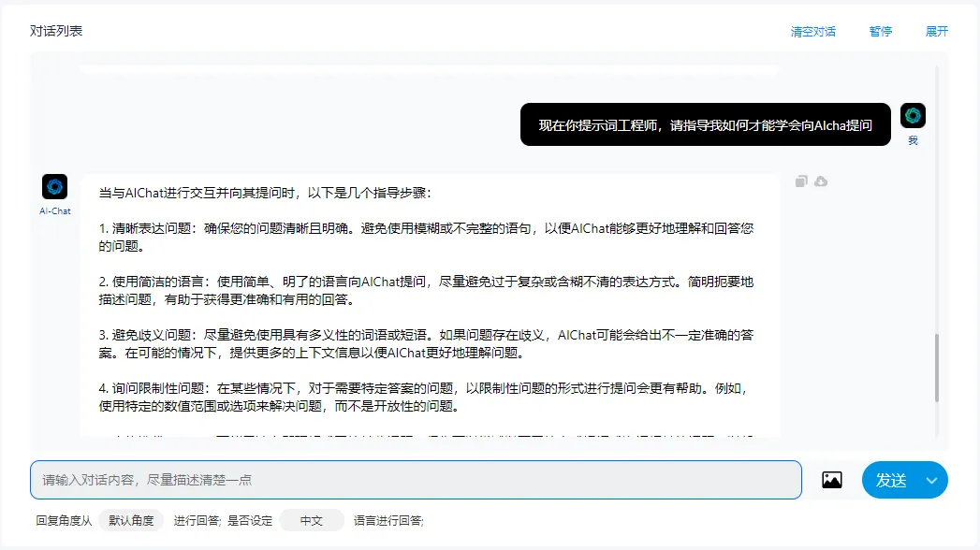Open the 中文 language selector
Image resolution: width=980 pixels, height=550 pixels.
[x=311, y=521]
